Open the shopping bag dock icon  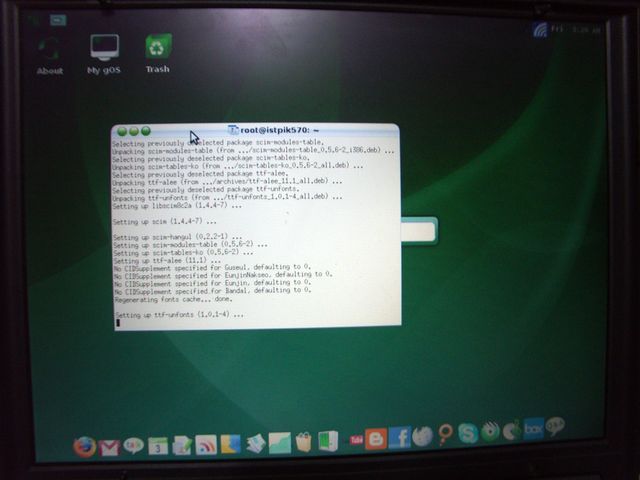click(x=304, y=442)
